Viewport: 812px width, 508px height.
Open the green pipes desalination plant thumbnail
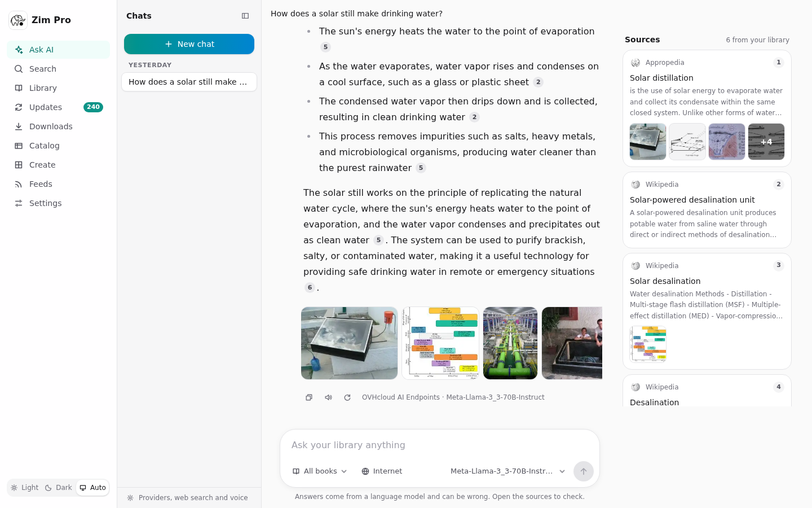(x=510, y=343)
